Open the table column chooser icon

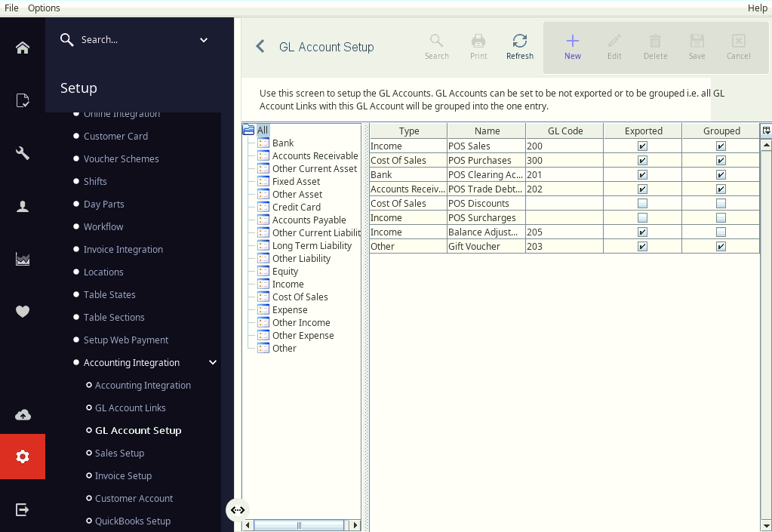tap(766, 131)
